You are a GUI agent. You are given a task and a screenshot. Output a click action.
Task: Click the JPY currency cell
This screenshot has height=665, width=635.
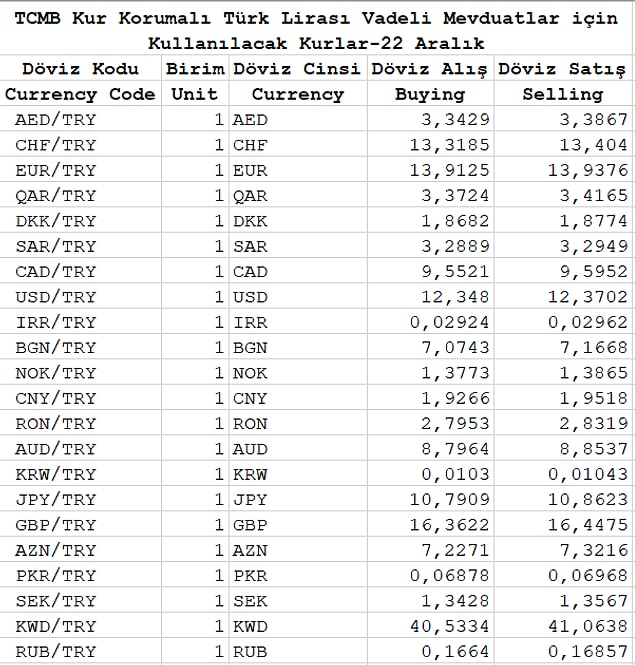tap(298, 499)
